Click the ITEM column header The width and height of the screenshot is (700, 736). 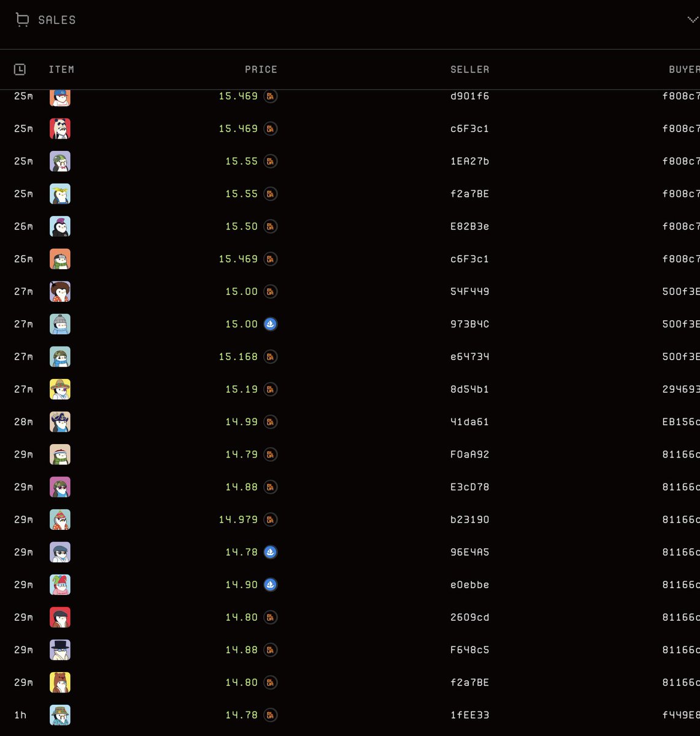tap(61, 69)
